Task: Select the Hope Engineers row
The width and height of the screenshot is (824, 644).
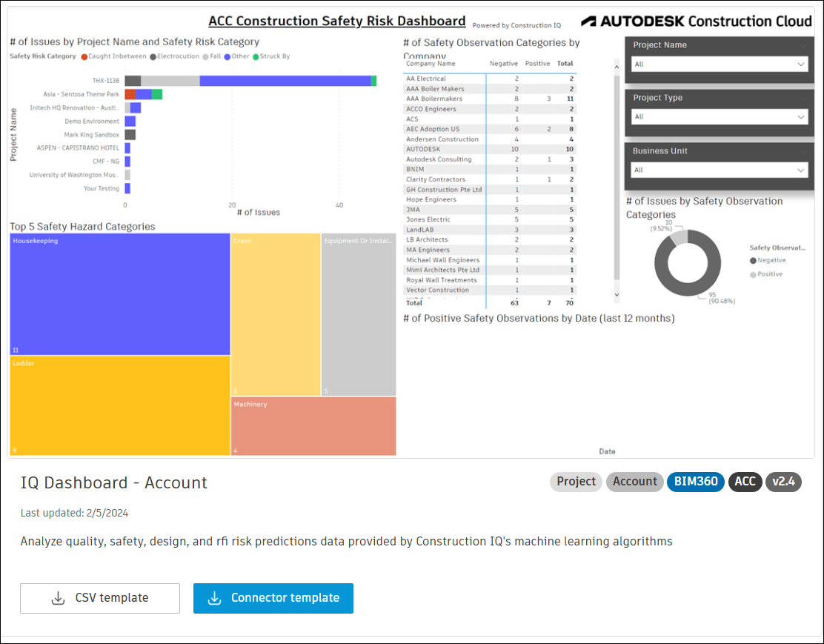Action: (x=491, y=200)
